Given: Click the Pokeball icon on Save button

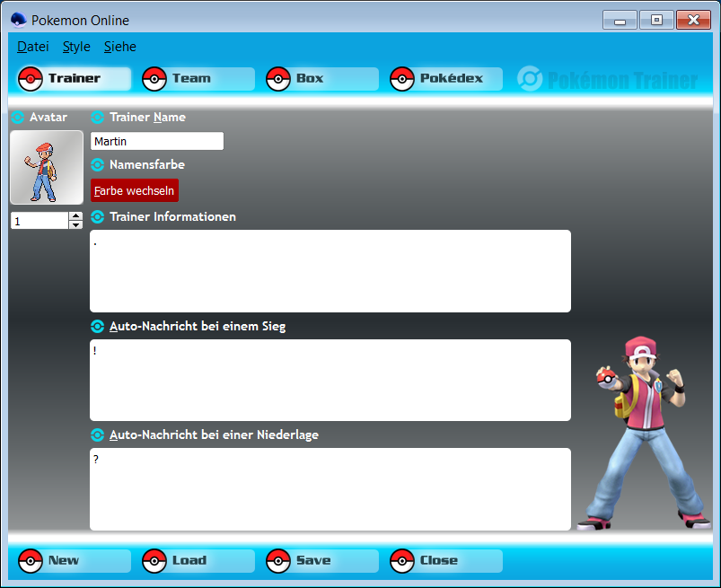Looking at the screenshot, I should (278, 561).
